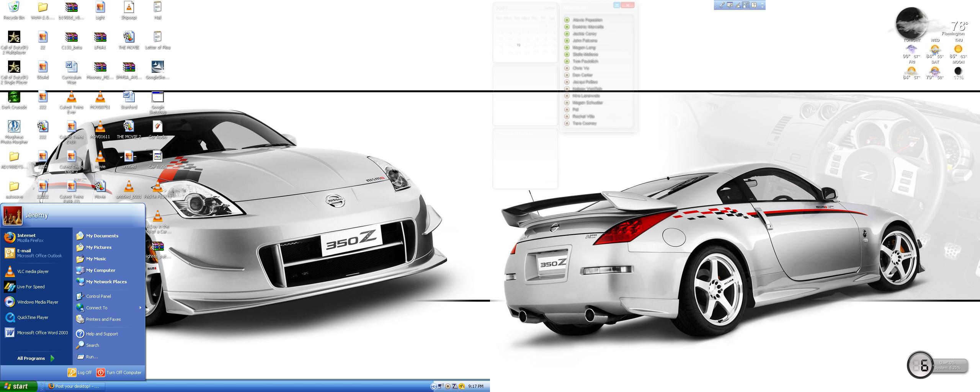This screenshot has height=392, width=980.
Task: Click the eyedropper tool in the floating toolbar
Action: click(722, 5)
